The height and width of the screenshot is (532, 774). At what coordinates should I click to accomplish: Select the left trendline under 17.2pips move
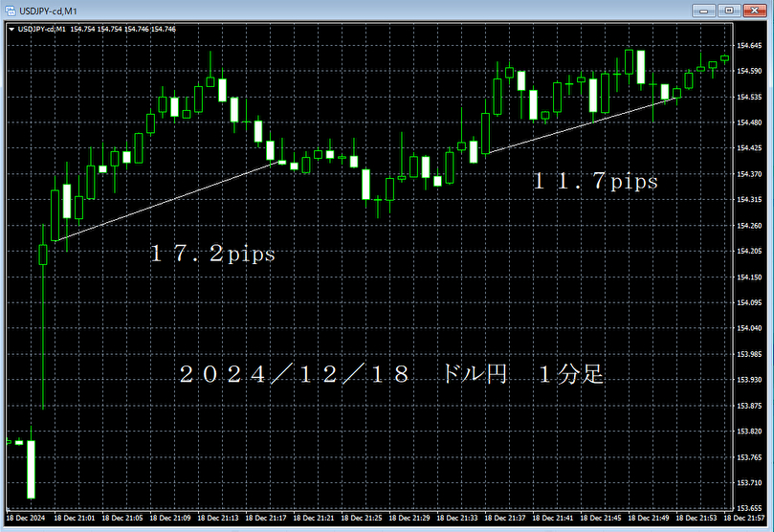167,201
